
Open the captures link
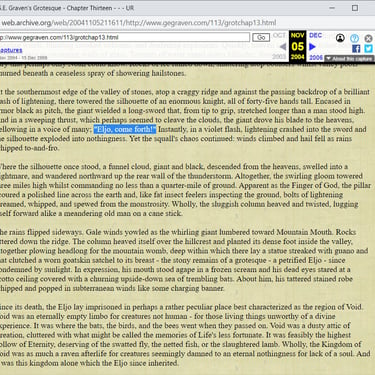point(11,50)
